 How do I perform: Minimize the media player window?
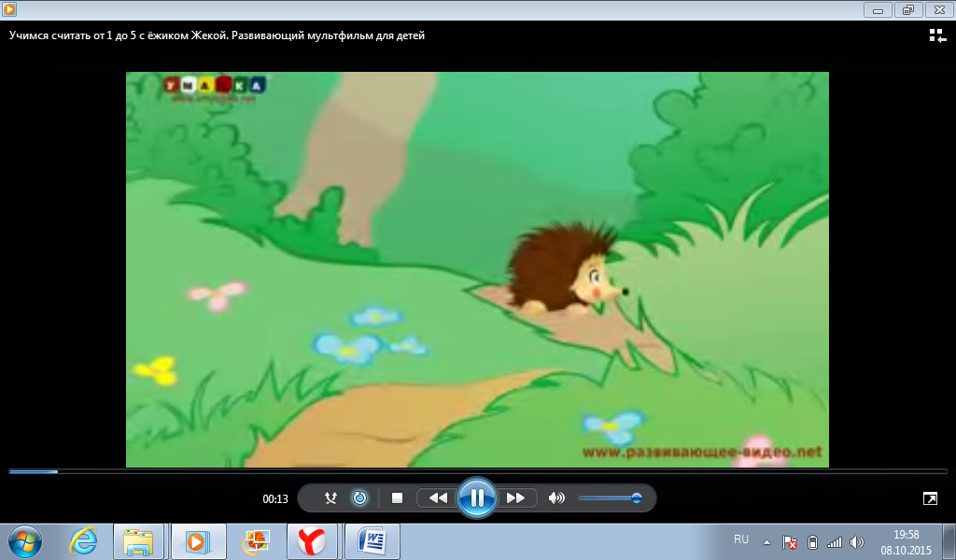[878, 9]
